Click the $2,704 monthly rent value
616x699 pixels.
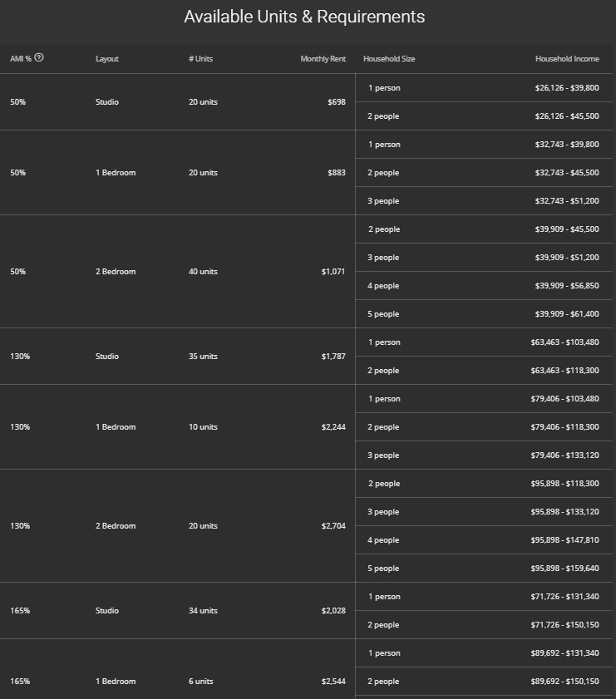333,526
